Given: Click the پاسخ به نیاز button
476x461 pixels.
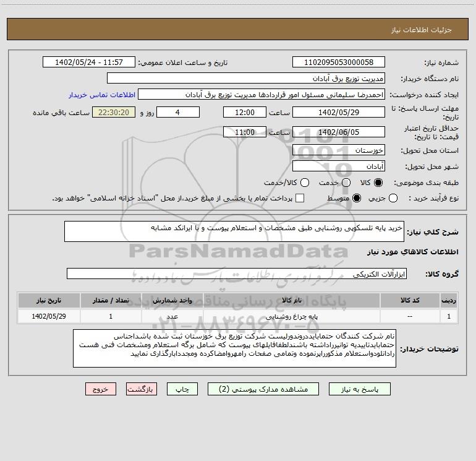Looking at the screenshot, I should 359,389.
